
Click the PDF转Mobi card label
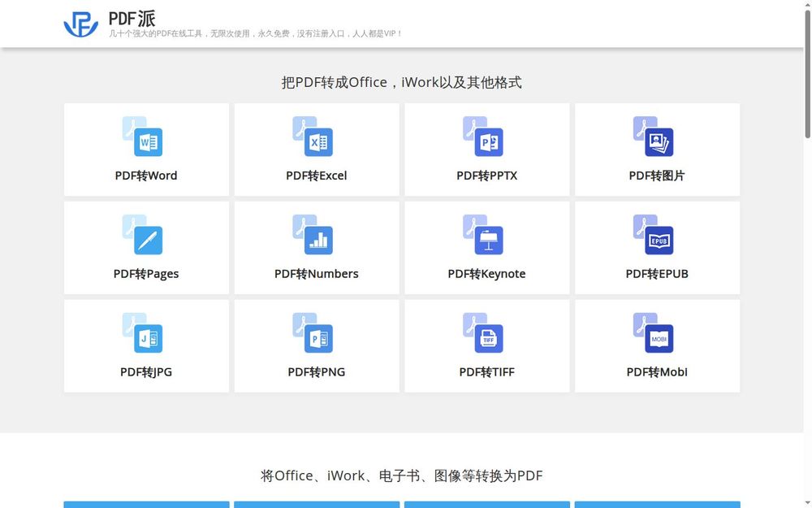pyautogui.click(x=656, y=372)
